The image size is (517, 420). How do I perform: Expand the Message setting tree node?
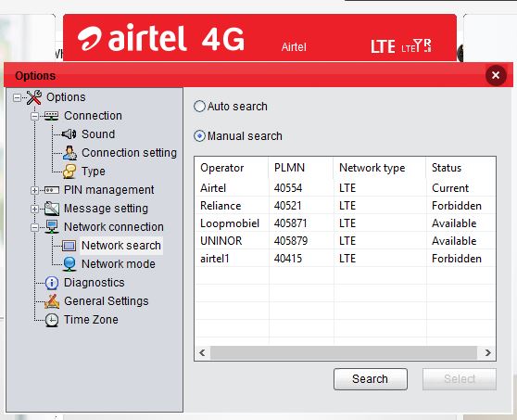point(34,209)
